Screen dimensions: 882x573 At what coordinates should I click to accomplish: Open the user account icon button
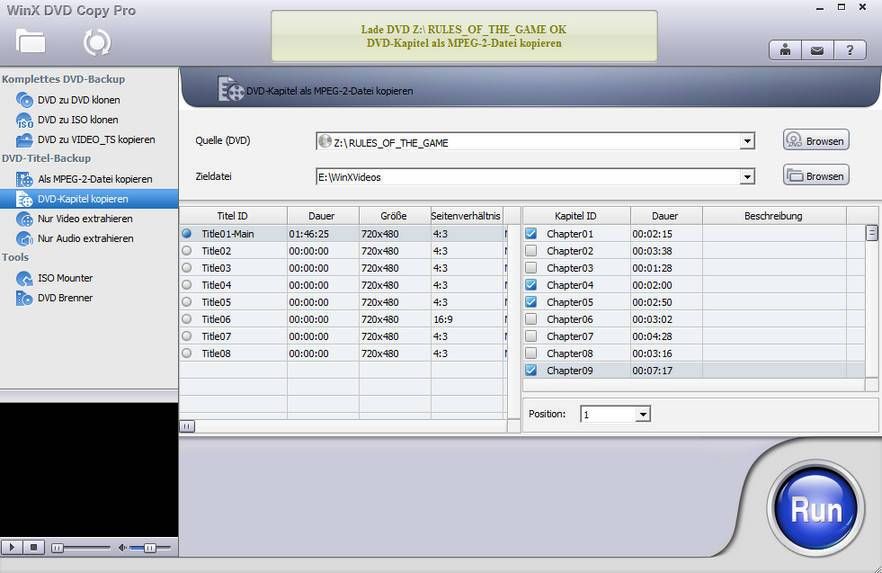click(x=785, y=51)
